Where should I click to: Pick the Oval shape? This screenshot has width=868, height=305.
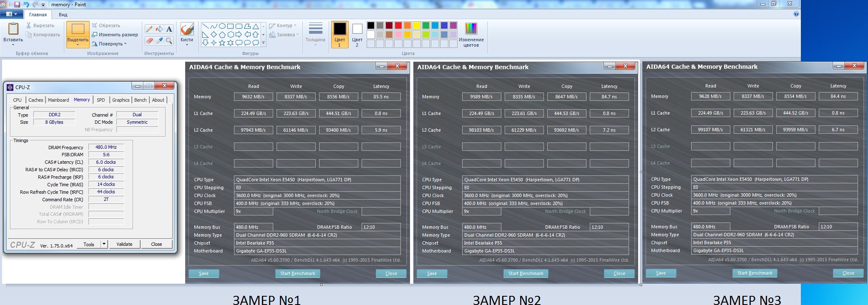coord(222,26)
